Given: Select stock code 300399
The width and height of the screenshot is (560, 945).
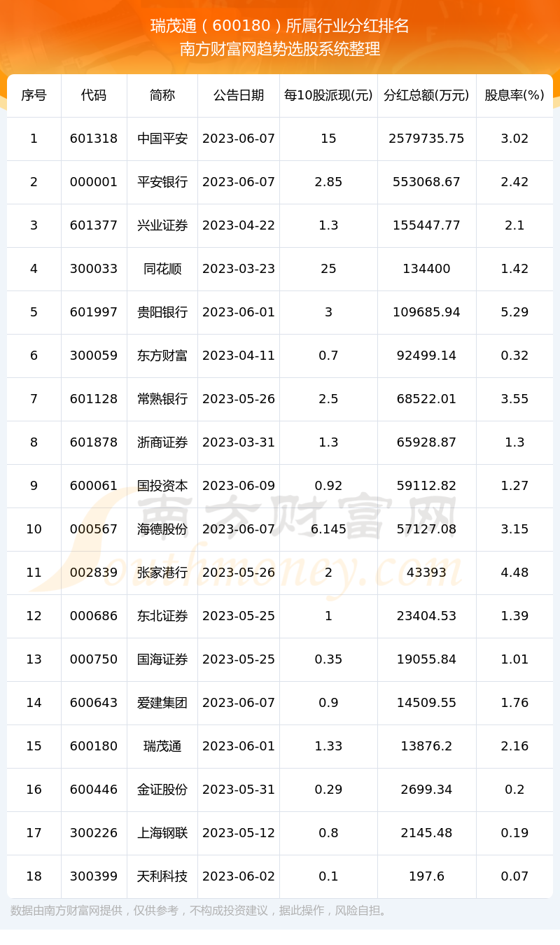Looking at the screenshot, I should (94, 876).
